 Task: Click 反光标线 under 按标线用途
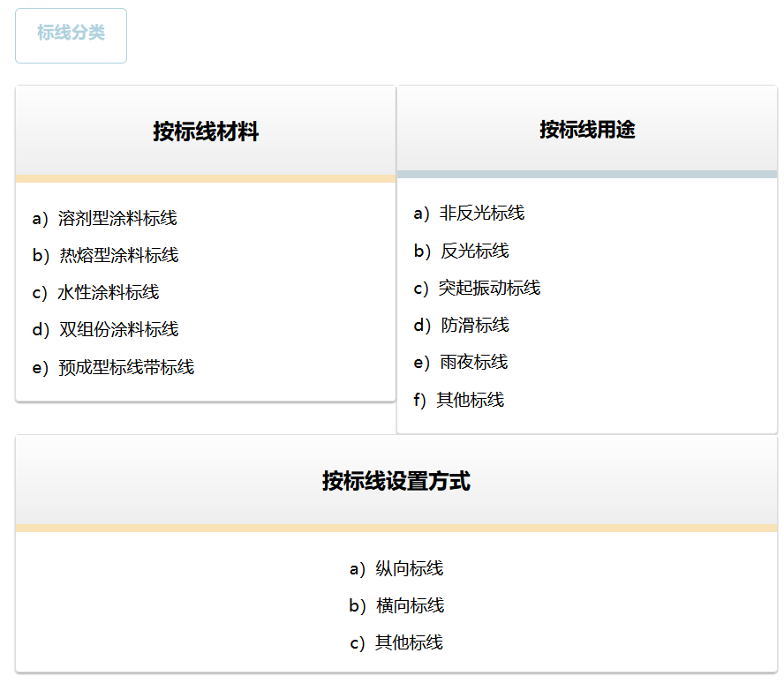(474, 251)
